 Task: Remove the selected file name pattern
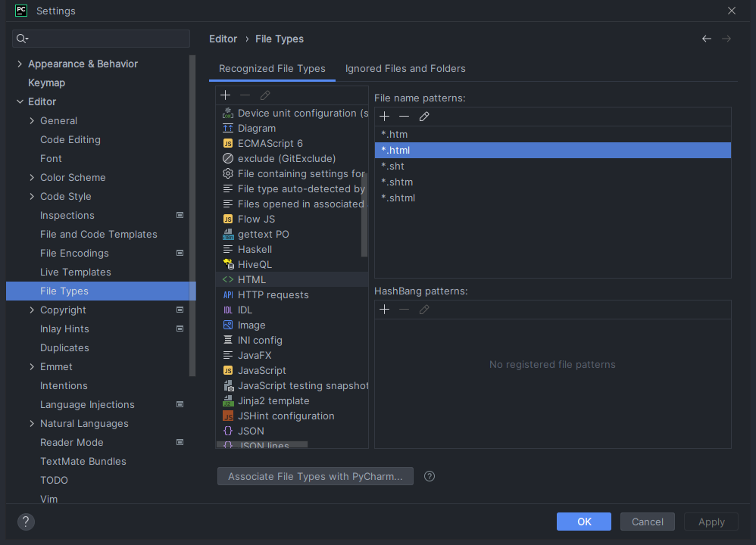click(x=405, y=116)
